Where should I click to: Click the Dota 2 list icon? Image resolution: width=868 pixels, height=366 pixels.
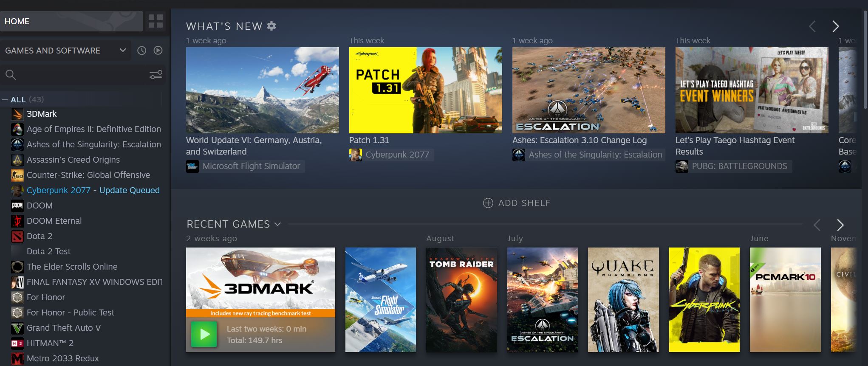pyautogui.click(x=17, y=236)
